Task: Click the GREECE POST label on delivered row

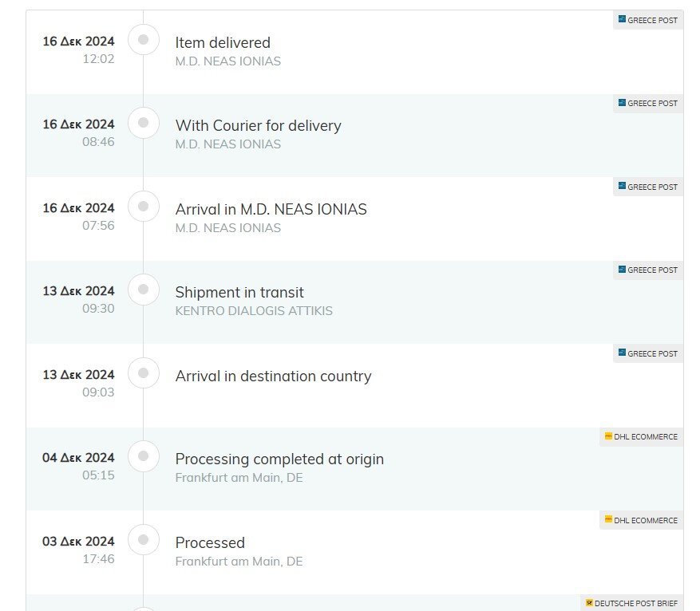Action: pyautogui.click(x=652, y=21)
